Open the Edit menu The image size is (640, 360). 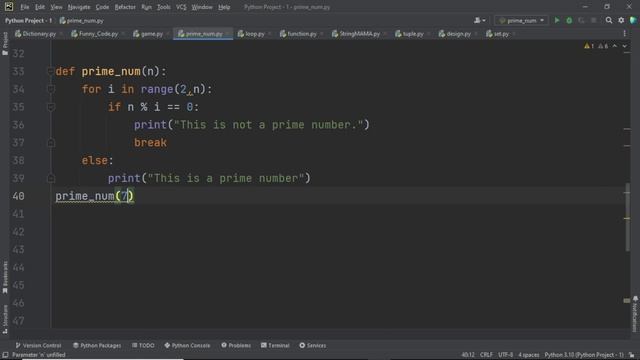point(40,7)
